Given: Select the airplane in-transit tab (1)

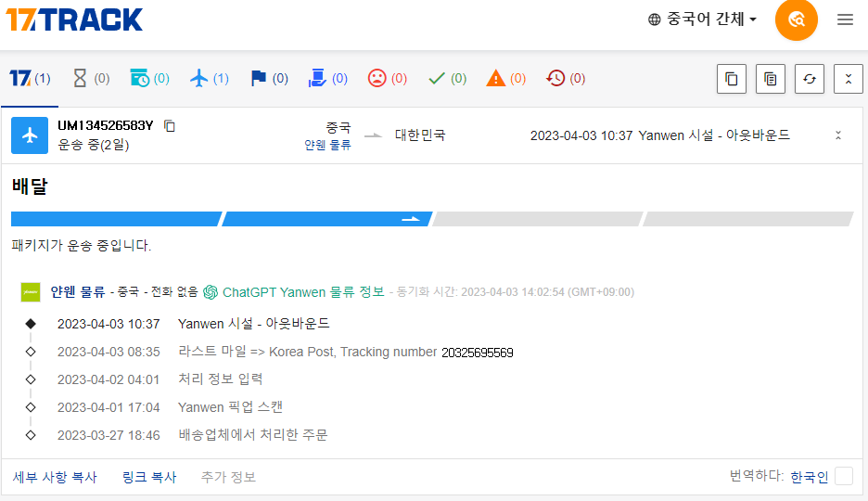Looking at the screenshot, I should click(x=210, y=79).
